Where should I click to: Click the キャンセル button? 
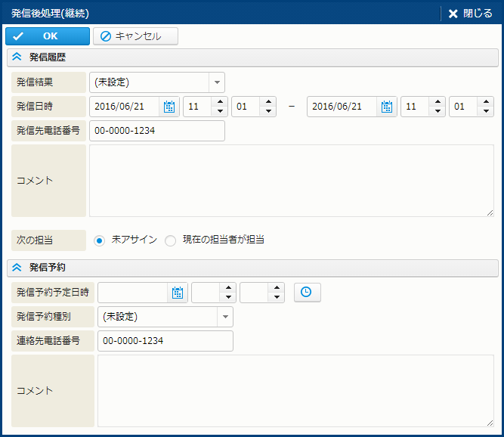click(136, 36)
